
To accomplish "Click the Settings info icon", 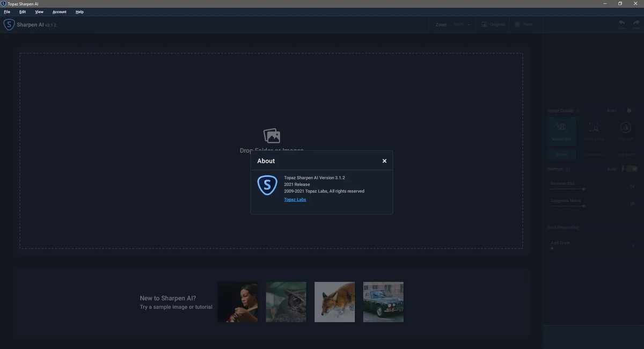I will pyautogui.click(x=568, y=169).
